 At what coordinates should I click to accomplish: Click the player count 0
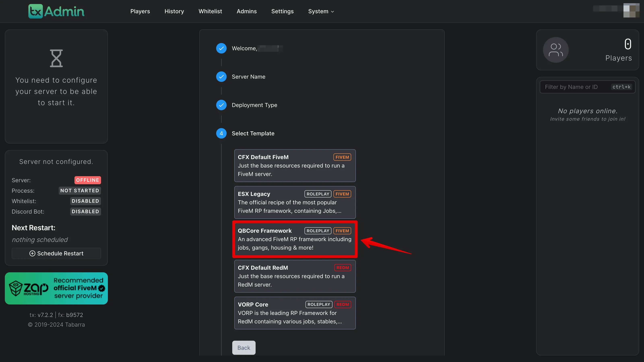coord(628,44)
